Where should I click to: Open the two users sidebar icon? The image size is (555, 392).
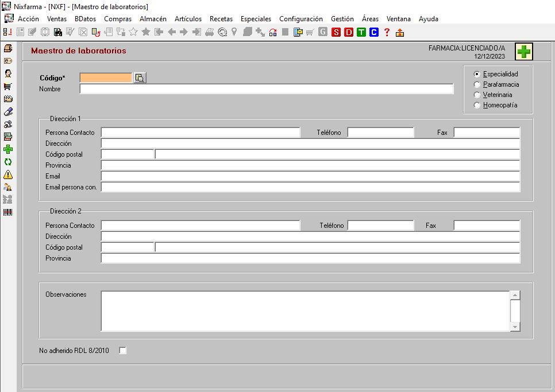(8, 187)
